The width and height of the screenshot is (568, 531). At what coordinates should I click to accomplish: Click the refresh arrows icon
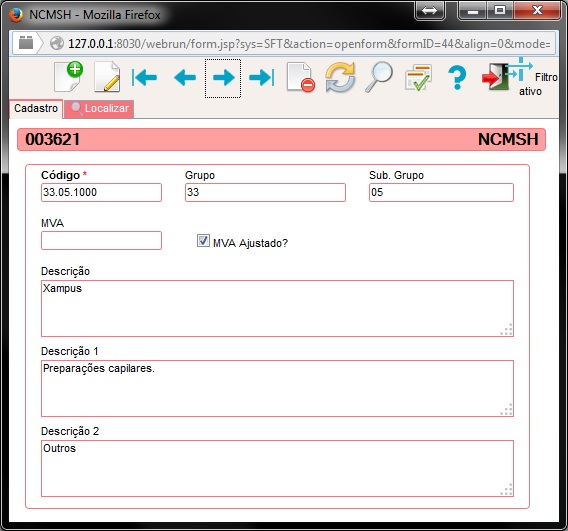pyautogui.click(x=340, y=77)
